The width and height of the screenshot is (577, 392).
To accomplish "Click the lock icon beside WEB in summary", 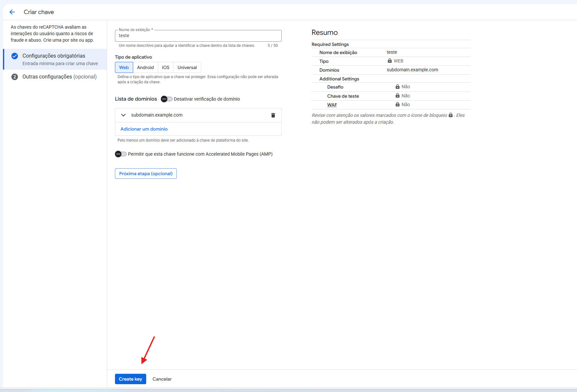I will [390, 61].
